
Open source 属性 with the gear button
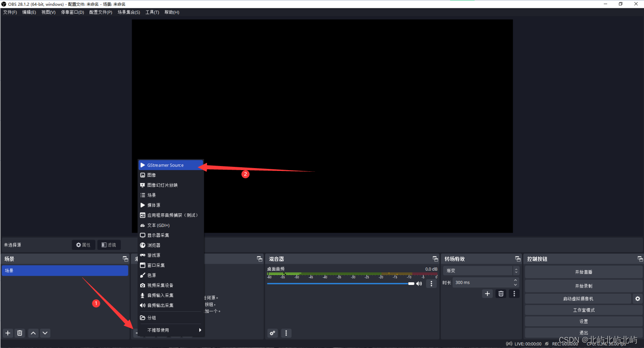[83, 245]
